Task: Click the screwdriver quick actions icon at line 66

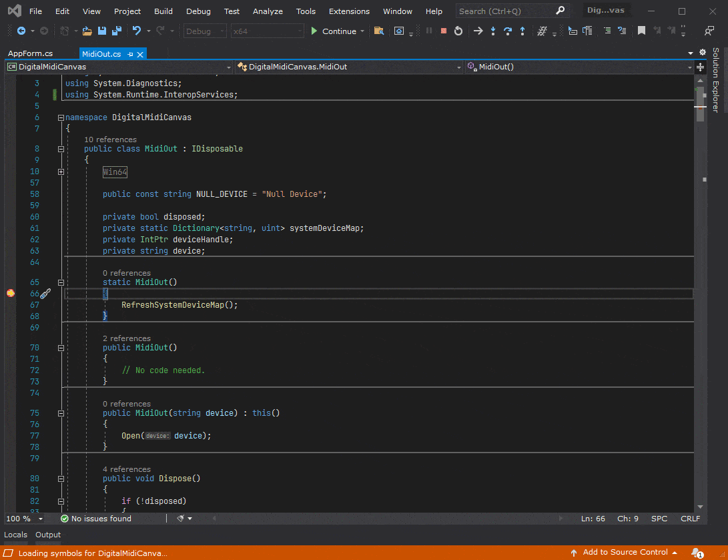Action: click(x=45, y=294)
